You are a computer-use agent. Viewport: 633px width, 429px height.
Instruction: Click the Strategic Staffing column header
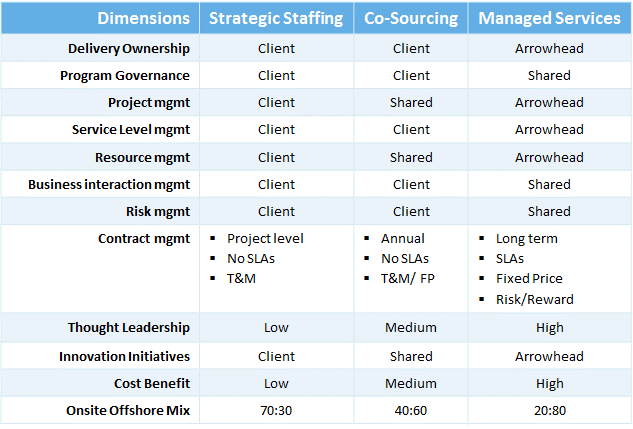[276, 18]
